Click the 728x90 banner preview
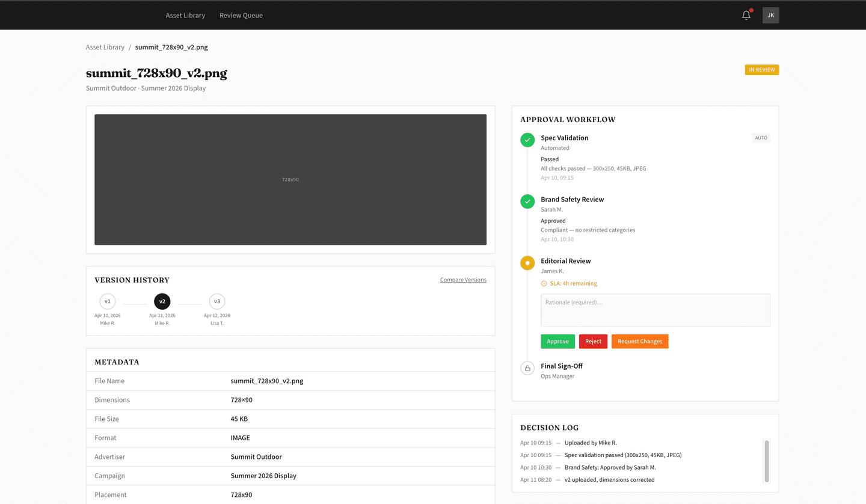 290,179
